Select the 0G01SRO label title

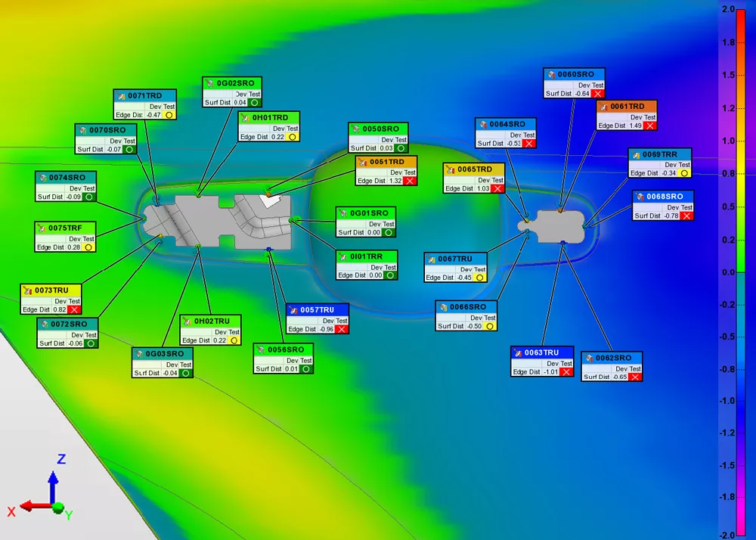point(370,213)
